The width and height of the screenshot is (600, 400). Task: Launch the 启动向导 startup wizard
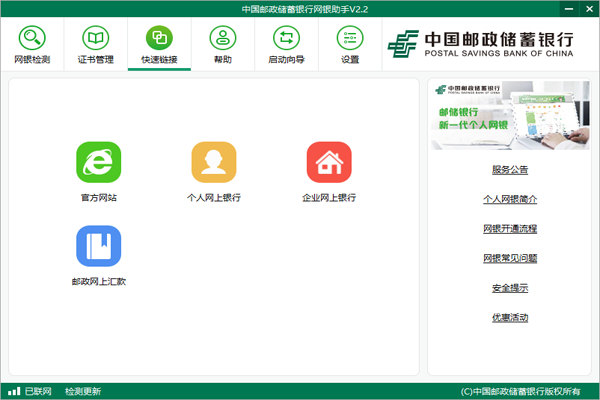(286, 45)
